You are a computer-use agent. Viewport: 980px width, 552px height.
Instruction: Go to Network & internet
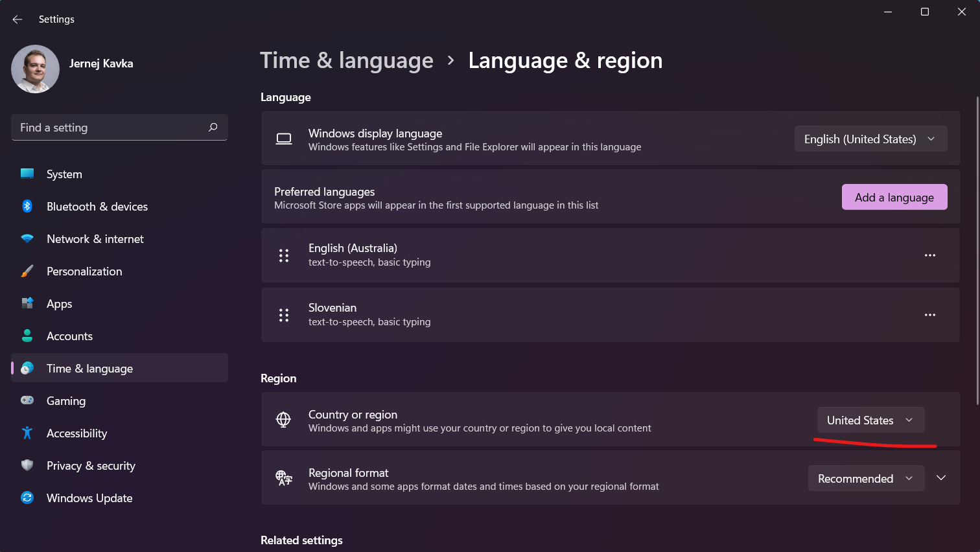pos(119,238)
